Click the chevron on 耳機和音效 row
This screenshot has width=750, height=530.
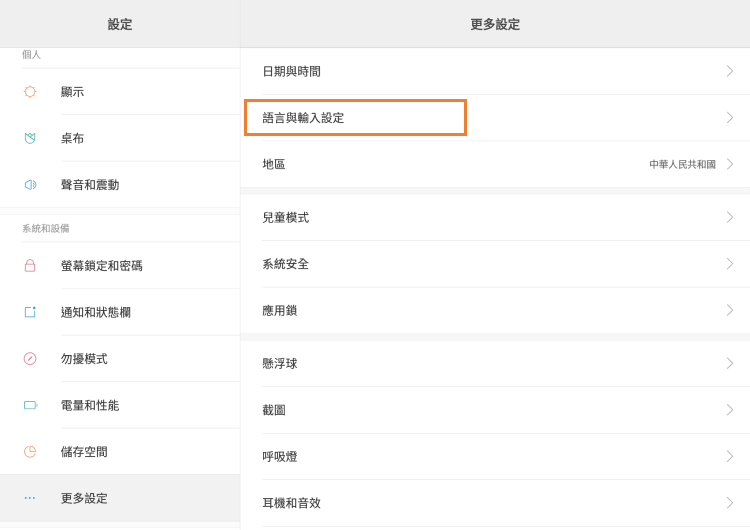[730, 502]
